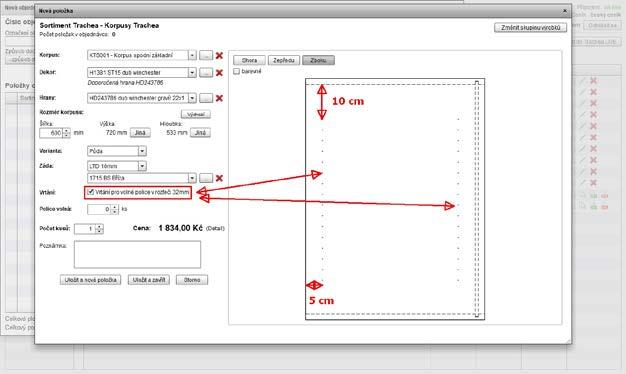Image resolution: width=626 pixels, height=374 pixels.
Task: Enable the barevně checkbox
Action: [237, 71]
